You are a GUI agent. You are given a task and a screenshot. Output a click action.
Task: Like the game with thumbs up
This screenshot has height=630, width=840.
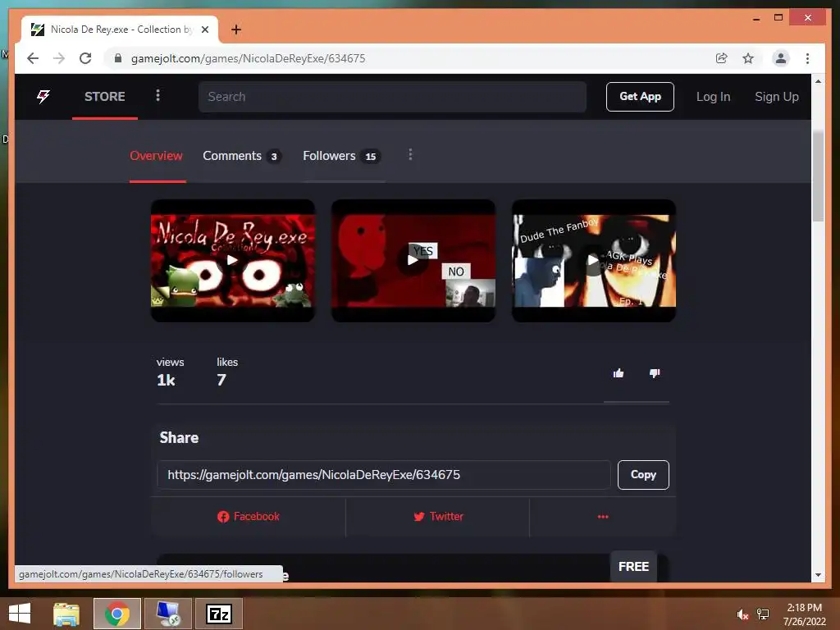[x=619, y=373]
